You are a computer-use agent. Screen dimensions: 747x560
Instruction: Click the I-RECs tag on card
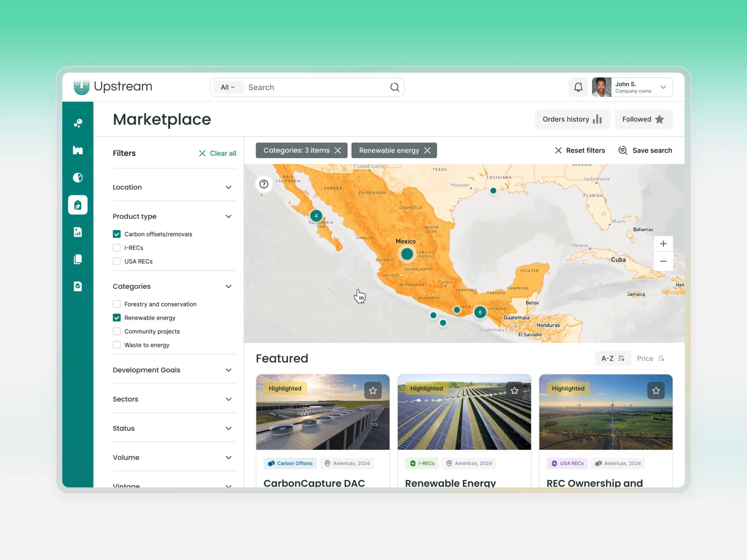click(x=422, y=463)
